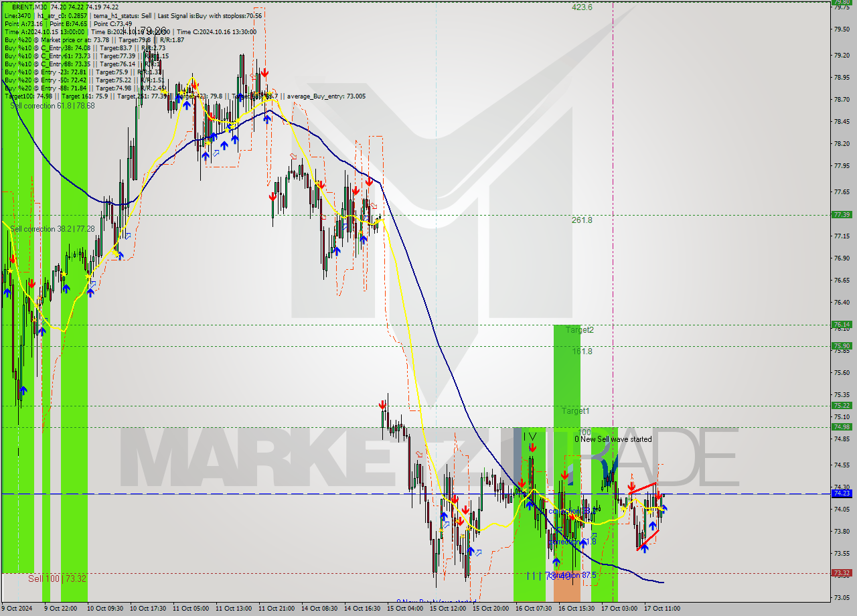
Task: Click the 'Time A:2024.10.15 13:00:00' text
Action: tap(44, 31)
